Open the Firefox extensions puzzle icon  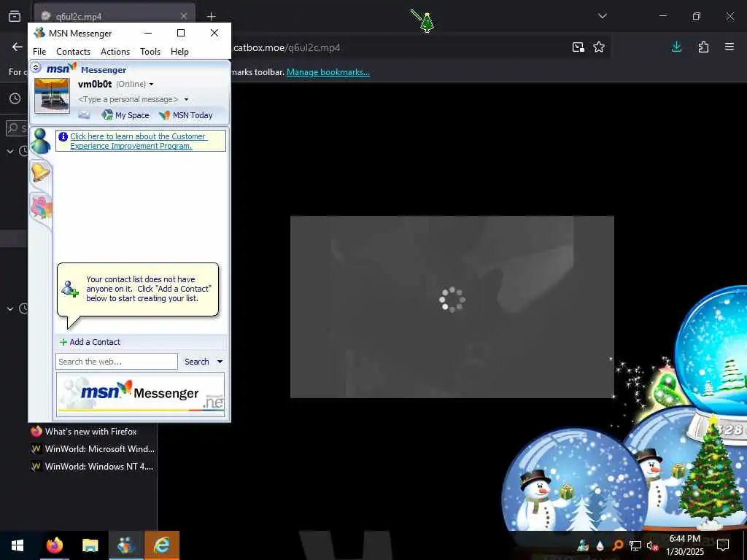click(703, 47)
